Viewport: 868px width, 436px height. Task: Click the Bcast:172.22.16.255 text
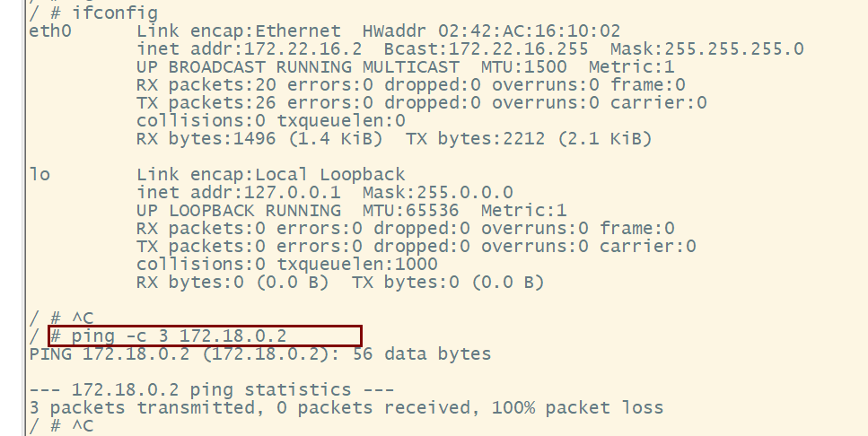(x=486, y=49)
